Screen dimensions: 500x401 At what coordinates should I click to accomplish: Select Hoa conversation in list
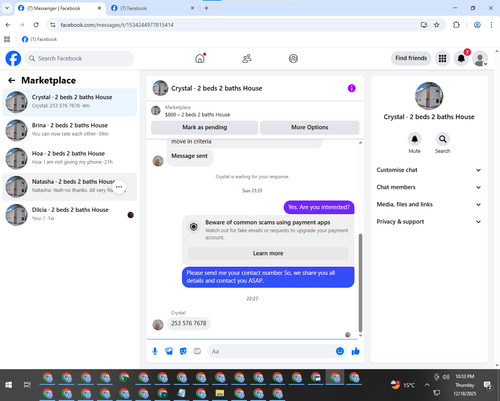pyautogui.click(x=70, y=158)
